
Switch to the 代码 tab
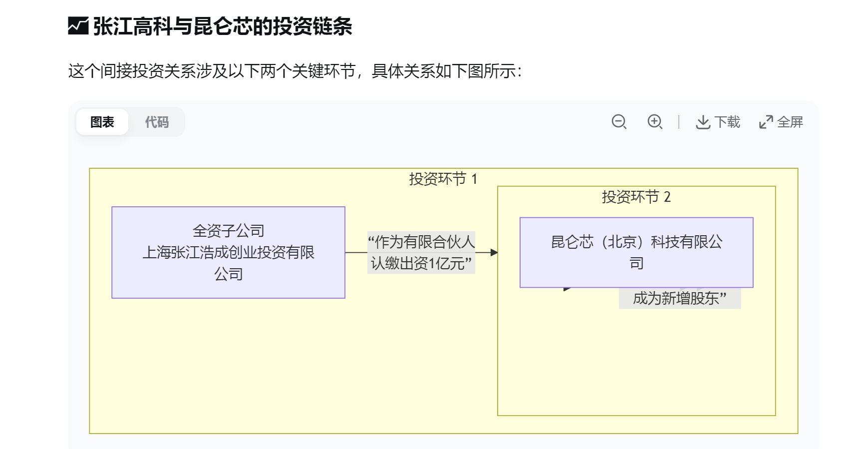157,122
